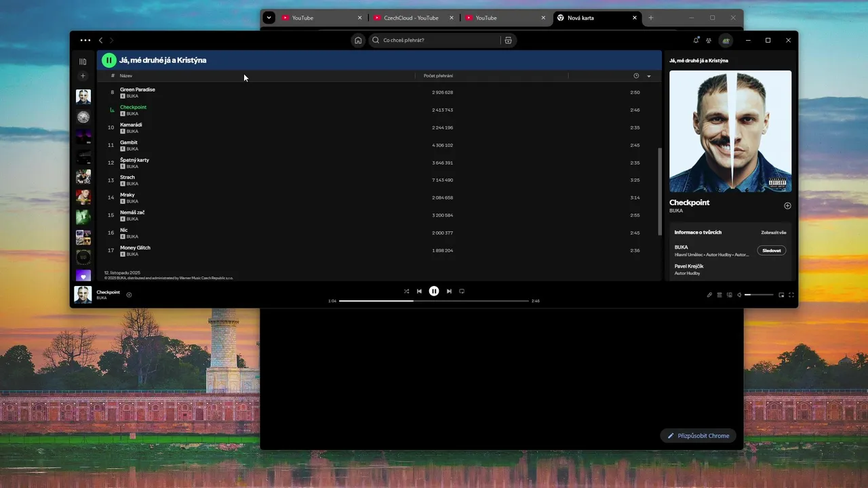Sort by the Název column header
The width and height of the screenshot is (868, 488).
click(x=126, y=76)
